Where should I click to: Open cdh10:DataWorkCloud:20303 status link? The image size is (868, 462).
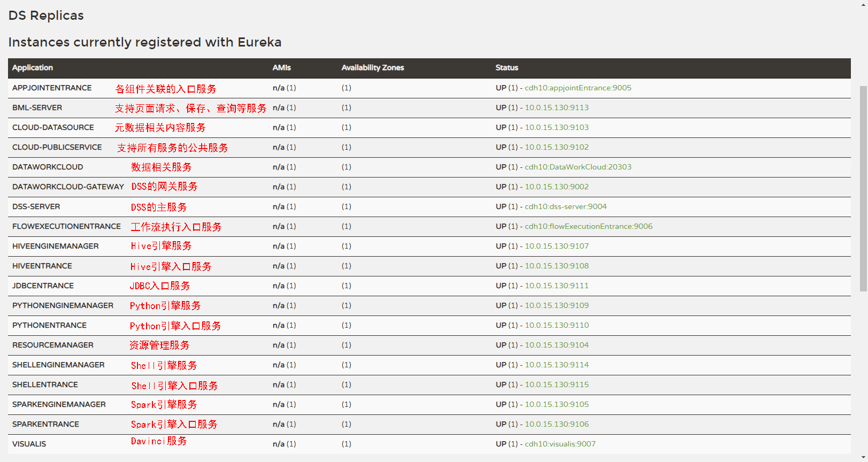coord(578,167)
